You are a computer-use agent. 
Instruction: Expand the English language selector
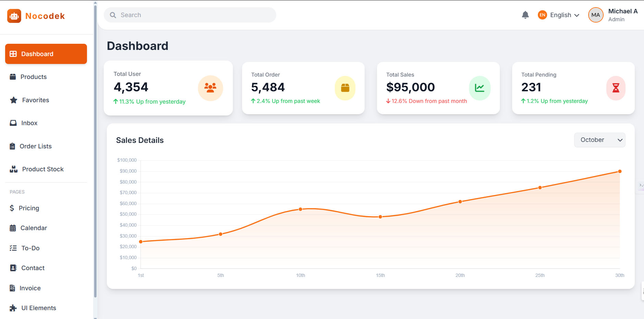pos(558,15)
